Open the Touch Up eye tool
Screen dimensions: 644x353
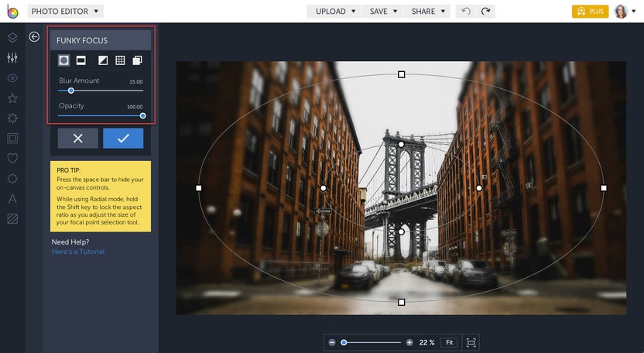12,78
